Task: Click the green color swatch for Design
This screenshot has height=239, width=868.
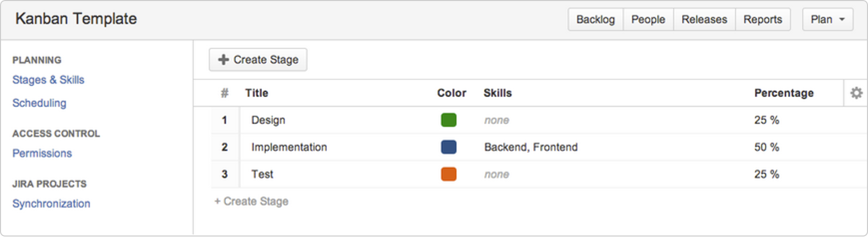Action: [448, 120]
